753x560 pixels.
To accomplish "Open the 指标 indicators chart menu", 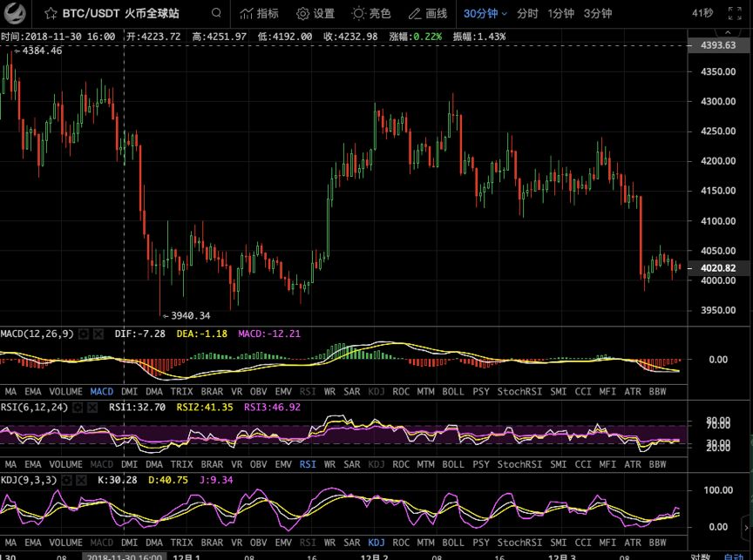I will (259, 14).
